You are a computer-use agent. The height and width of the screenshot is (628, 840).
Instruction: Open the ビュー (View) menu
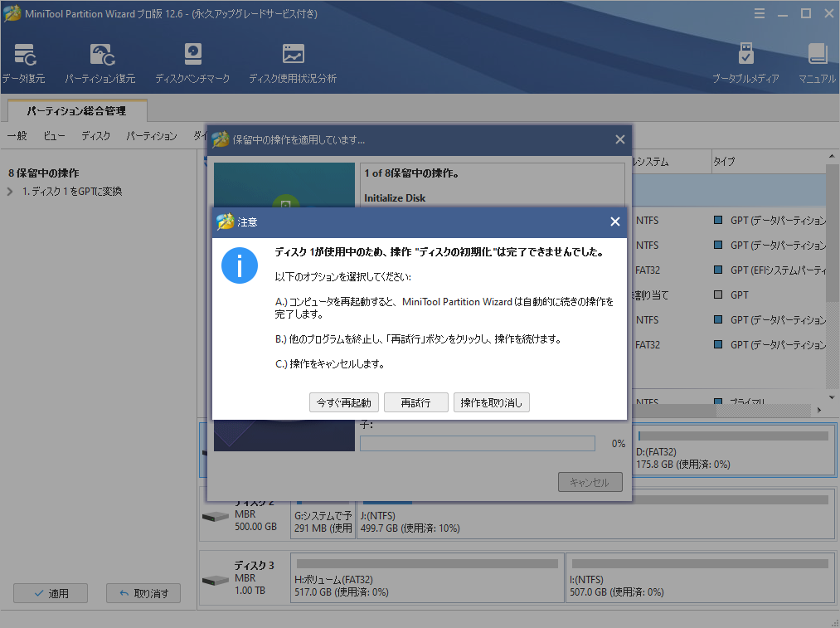54,135
